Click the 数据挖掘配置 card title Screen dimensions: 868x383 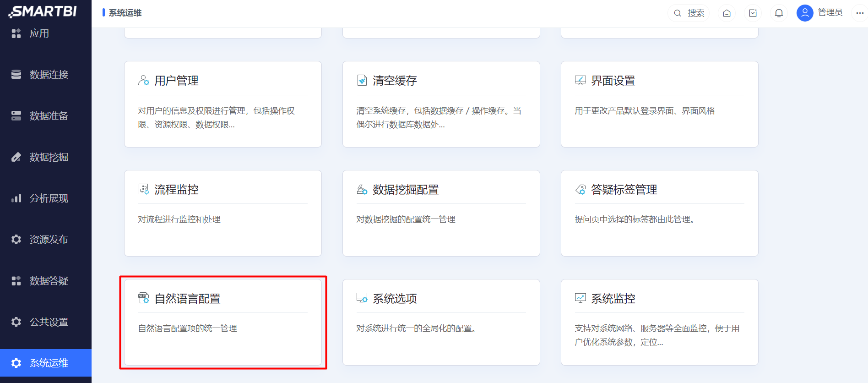(406, 190)
